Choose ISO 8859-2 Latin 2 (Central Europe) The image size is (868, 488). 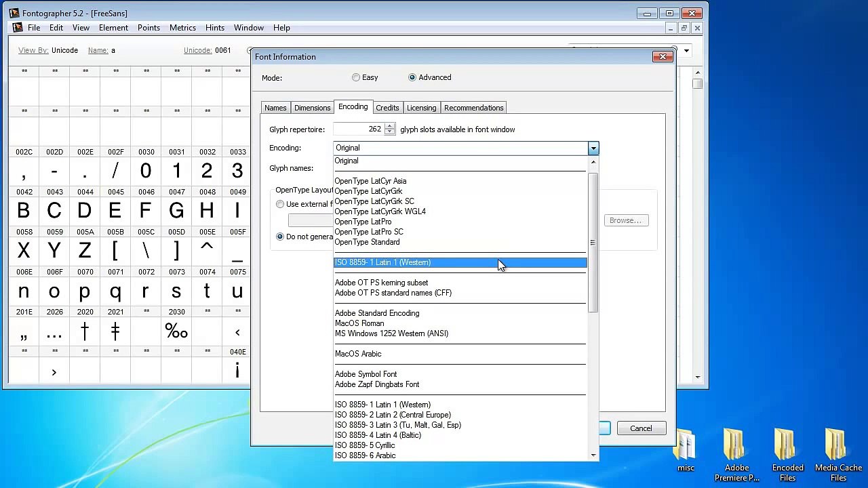pos(460,415)
